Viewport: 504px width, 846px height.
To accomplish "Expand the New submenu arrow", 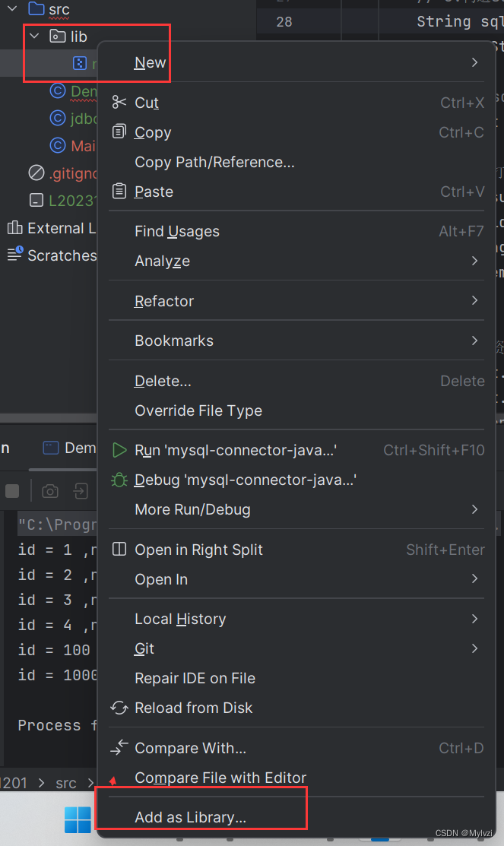I will pyautogui.click(x=474, y=62).
